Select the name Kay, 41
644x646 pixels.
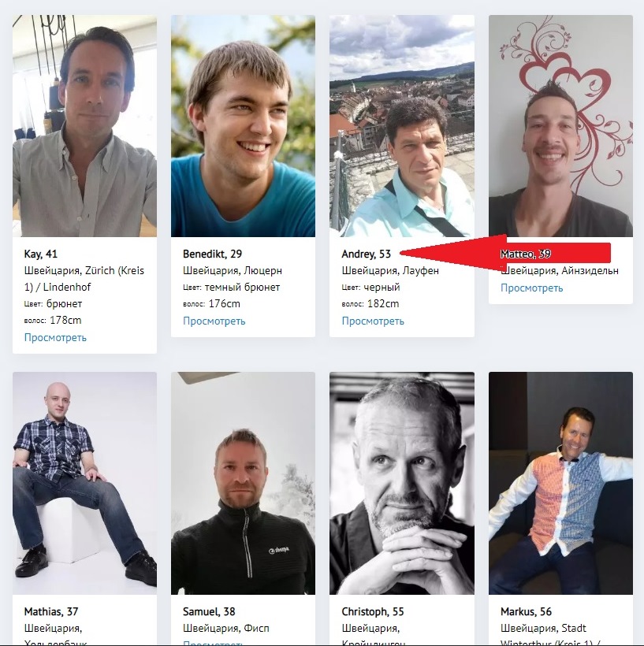[41, 254]
